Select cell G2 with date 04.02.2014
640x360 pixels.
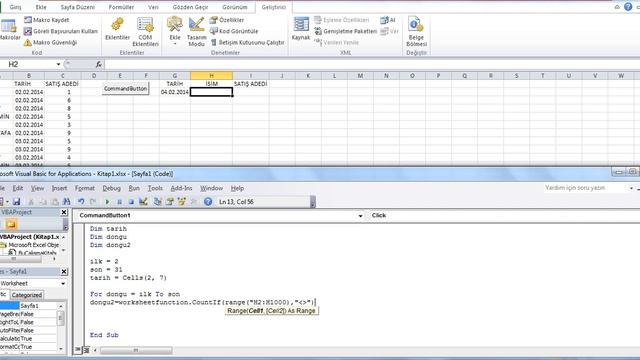(x=175, y=92)
